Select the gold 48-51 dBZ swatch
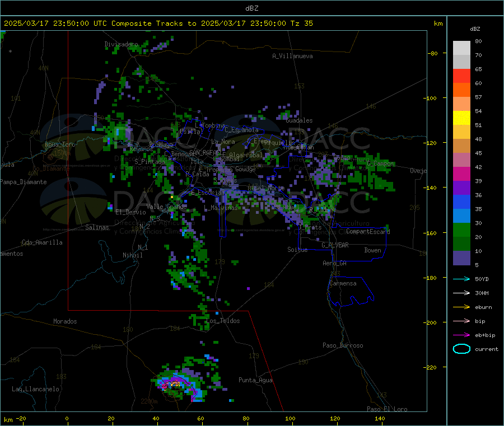Screen dimensions: 504x426 461,132
